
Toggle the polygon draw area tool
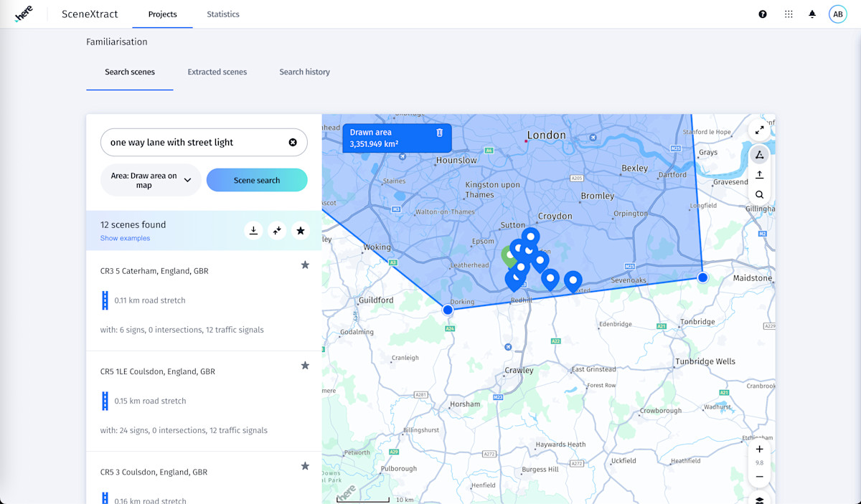(759, 155)
